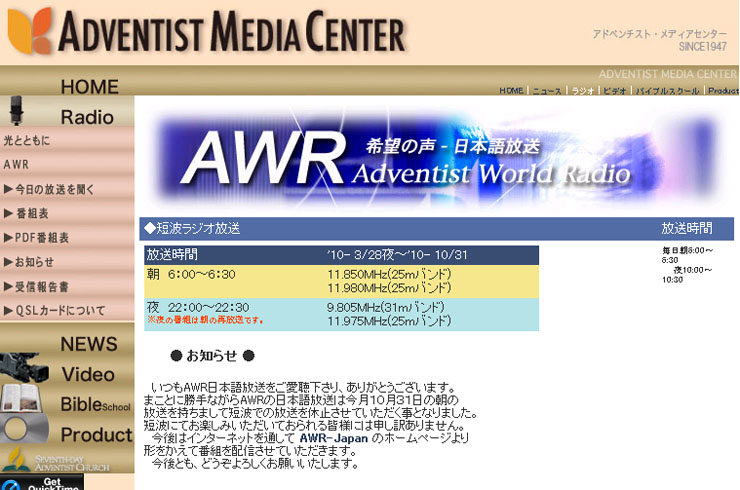Screen dimensions: 740x490
Task: Open お知らせ in the sidebar
Action: click(29, 262)
